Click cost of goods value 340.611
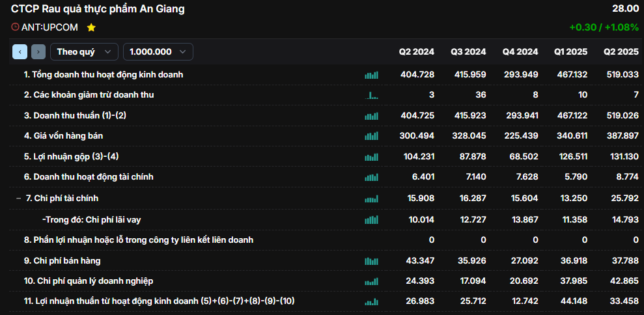Viewport: 644px width, 315px height. coord(571,135)
